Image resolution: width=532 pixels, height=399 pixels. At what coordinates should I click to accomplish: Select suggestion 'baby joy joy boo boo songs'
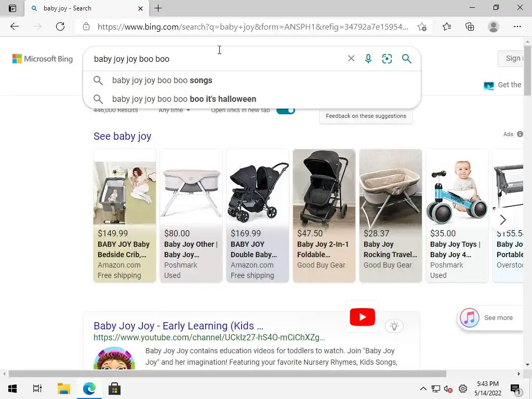pyautogui.click(x=252, y=81)
